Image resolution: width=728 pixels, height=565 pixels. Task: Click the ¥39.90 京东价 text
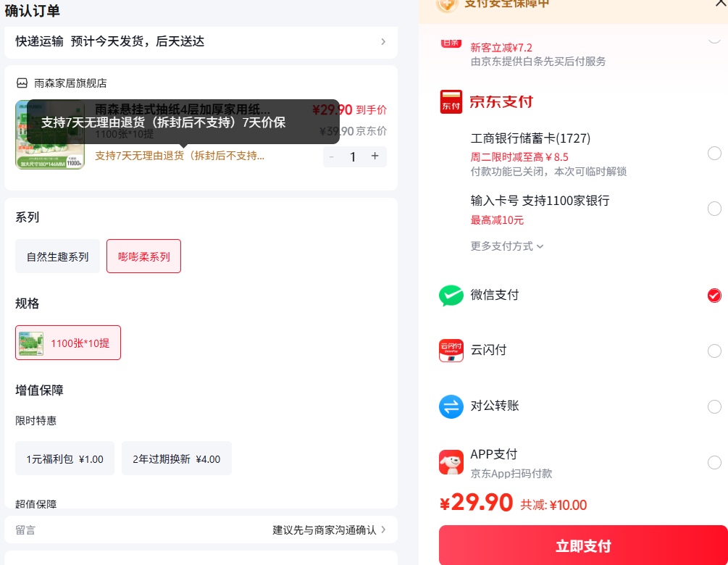tap(353, 131)
